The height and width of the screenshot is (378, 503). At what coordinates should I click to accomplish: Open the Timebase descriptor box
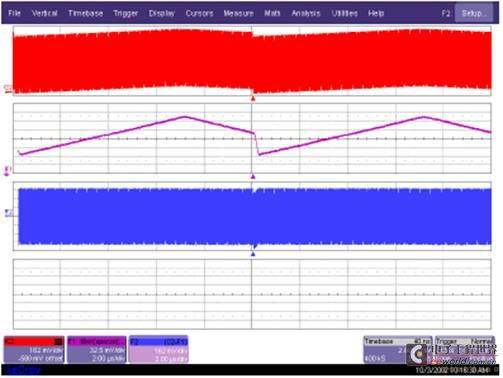[x=398, y=350]
